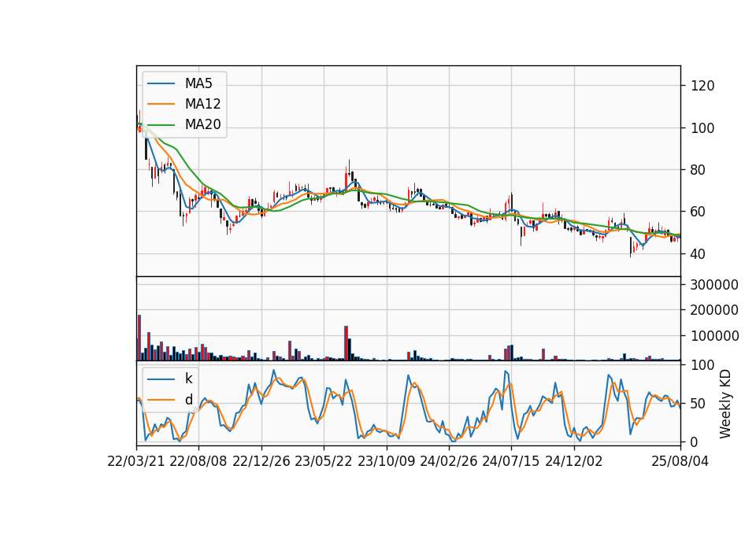Click the 100000 volume axis label
The height and width of the screenshot is (543, 756).
714,336
